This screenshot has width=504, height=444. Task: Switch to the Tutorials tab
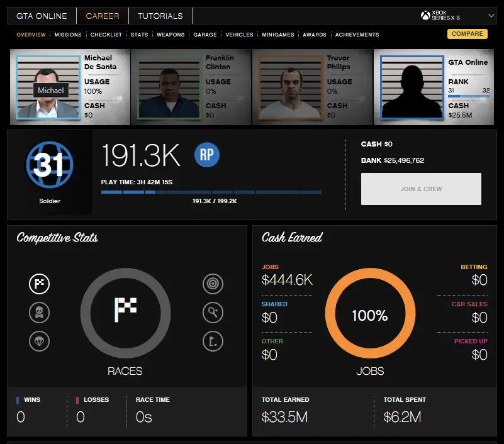click(160, 16)
